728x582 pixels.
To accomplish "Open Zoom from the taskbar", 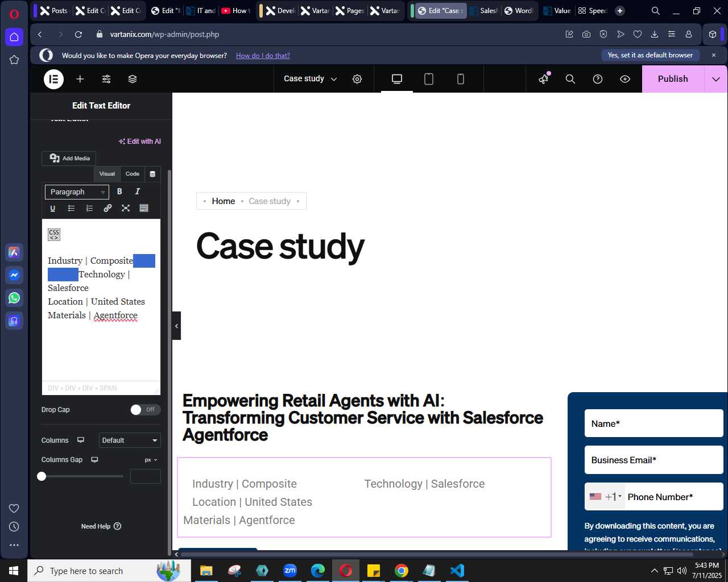I will click(290, 571).
